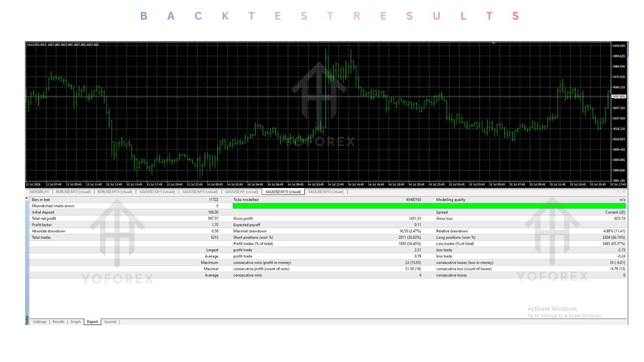The height and width of the screenshot is (362, 644).
Task: Select maximal consecutive profit value 21.30 (16)
Action: click(412, 269)
